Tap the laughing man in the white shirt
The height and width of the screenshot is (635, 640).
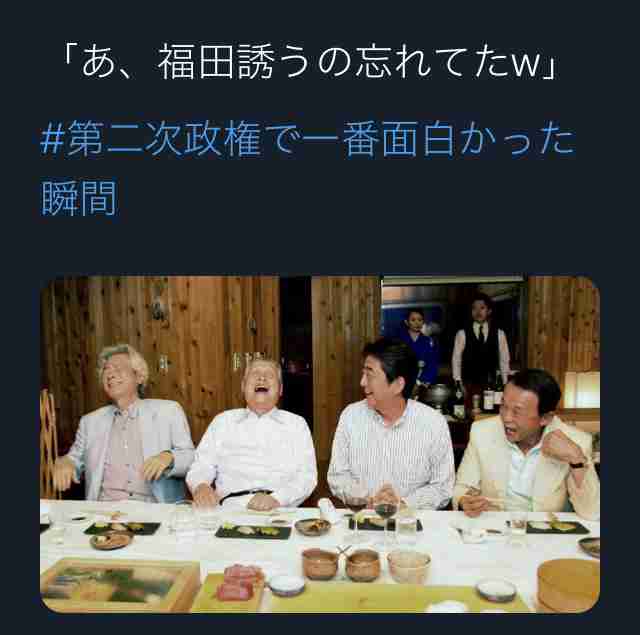253,437
